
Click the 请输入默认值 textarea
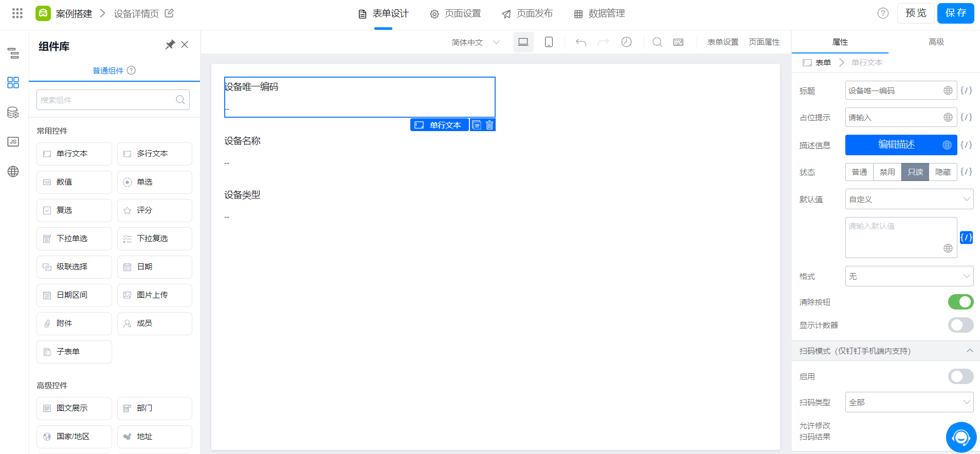click(x=901, y=238)
